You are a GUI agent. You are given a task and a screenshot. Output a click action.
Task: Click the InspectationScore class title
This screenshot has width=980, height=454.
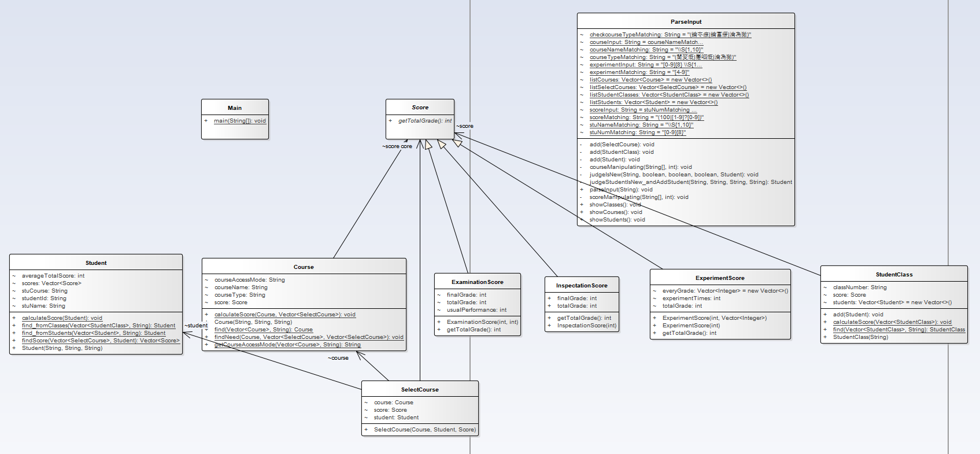point(582,285)
